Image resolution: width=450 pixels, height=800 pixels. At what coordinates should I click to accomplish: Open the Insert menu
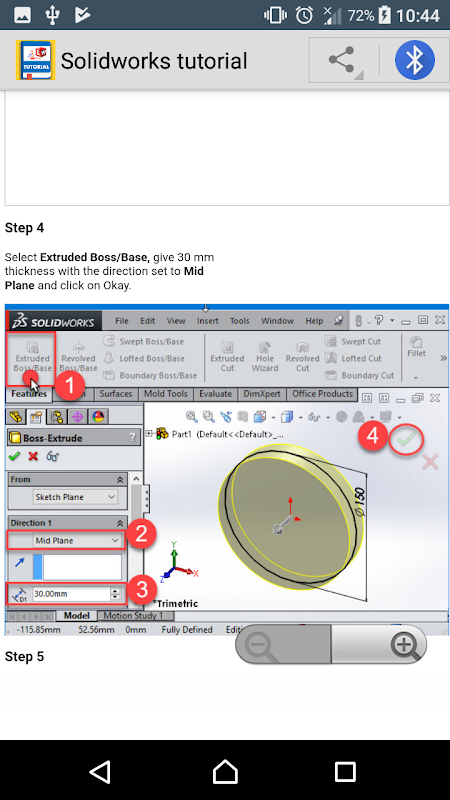(x=208, y=321)
